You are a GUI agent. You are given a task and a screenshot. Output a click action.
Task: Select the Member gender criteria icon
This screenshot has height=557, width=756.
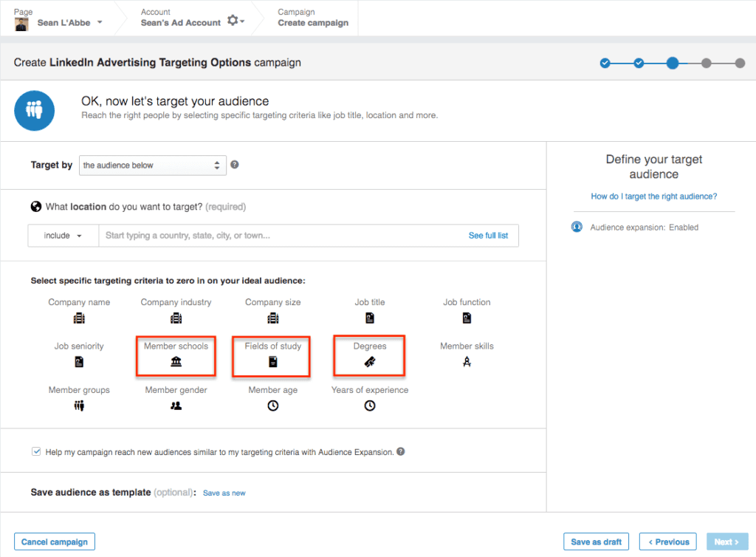click(176, 405)
